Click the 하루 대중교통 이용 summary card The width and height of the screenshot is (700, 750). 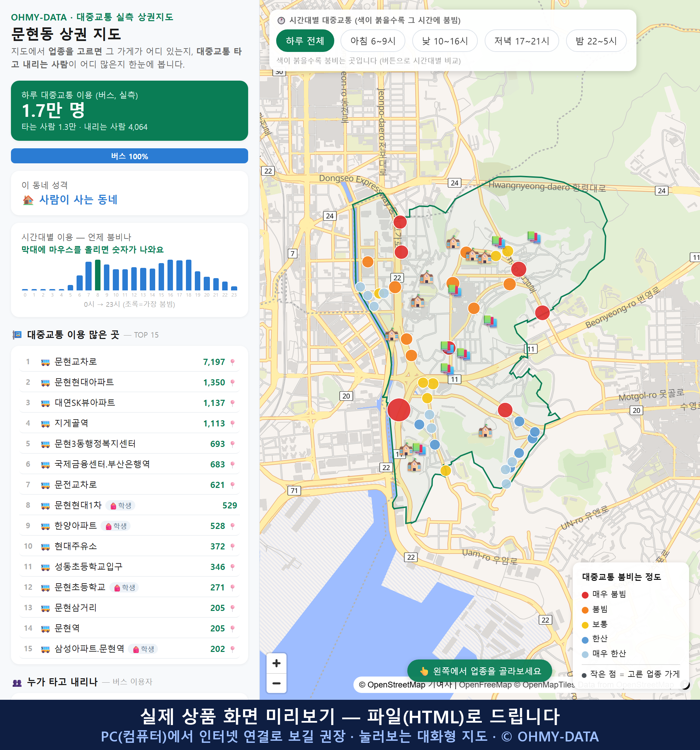tap(130, 111)
